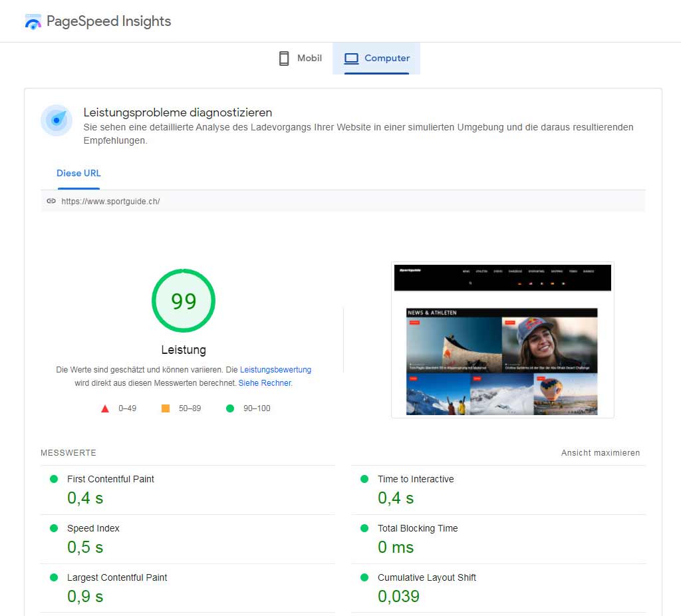Click green dot beside Total Blocking Time

click(x=364, y=528)
